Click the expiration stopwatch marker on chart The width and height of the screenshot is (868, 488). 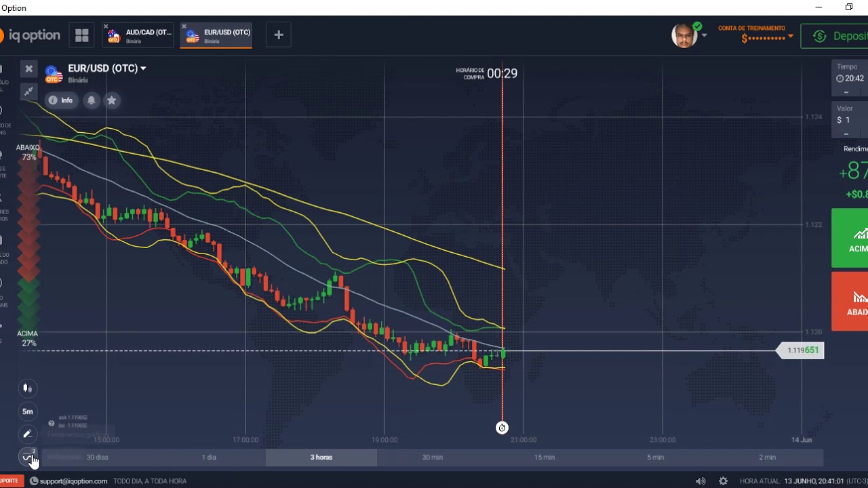[x=502, y=428]
